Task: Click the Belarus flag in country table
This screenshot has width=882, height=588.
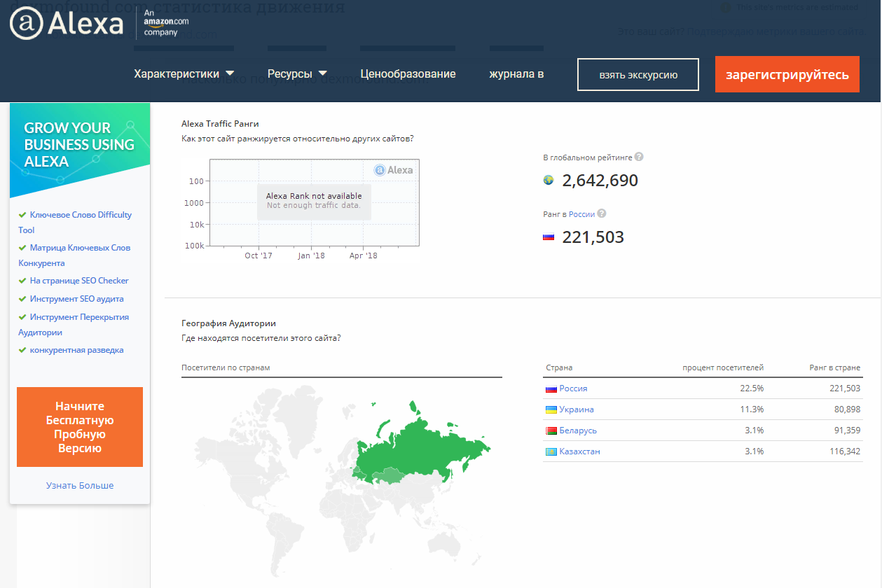Action: [551, 430]
